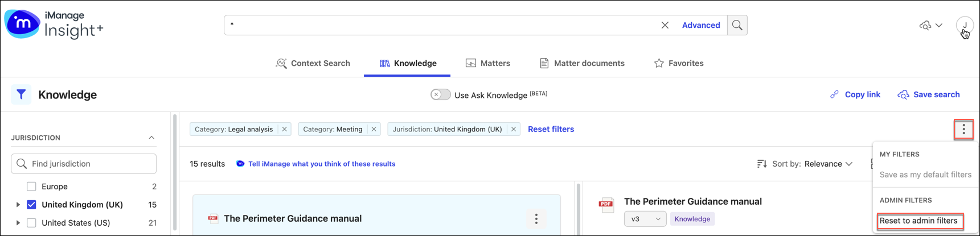Viewport: 980px width, 236px height.
Task: Clear the search box with X icon
Action: (x=665, y=25)
